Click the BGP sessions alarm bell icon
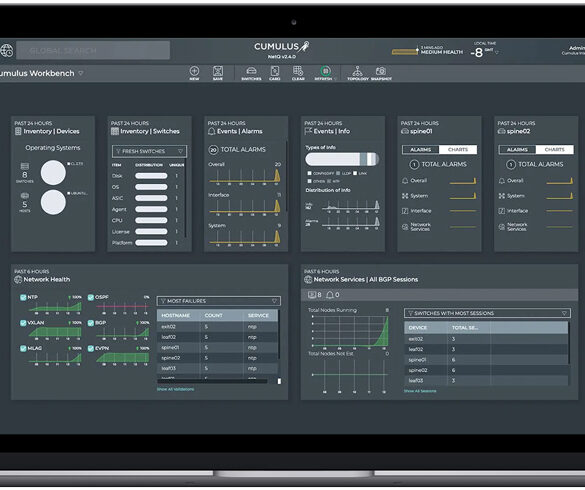Screen dimensions: 585x490 [x=330, y=295]
